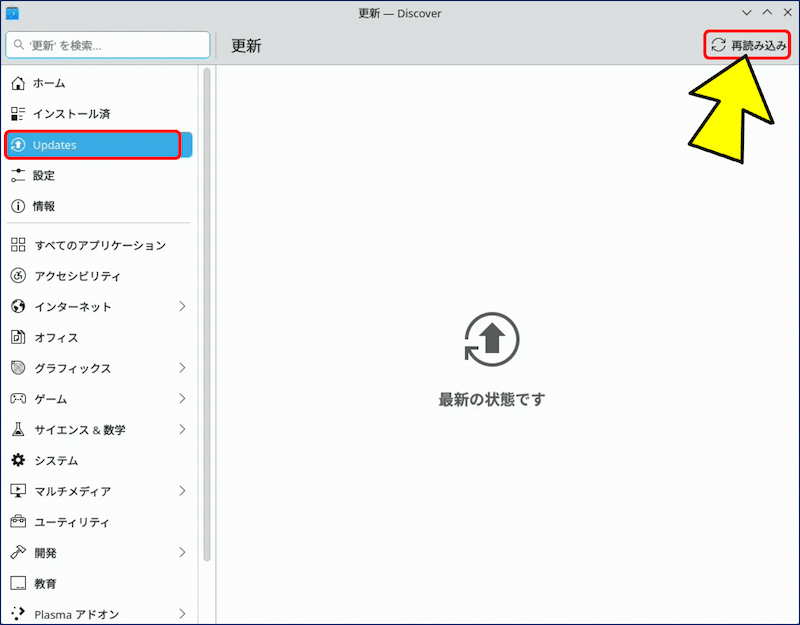Expand the 開発 category chevron

[182, 552]
